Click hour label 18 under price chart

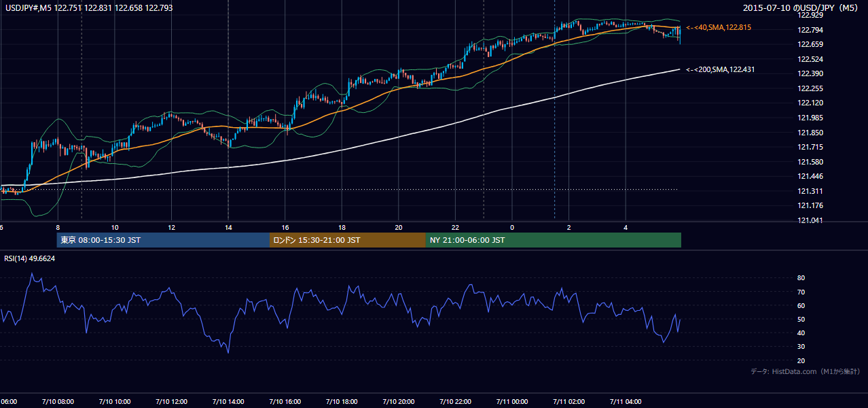coord(342,227)
